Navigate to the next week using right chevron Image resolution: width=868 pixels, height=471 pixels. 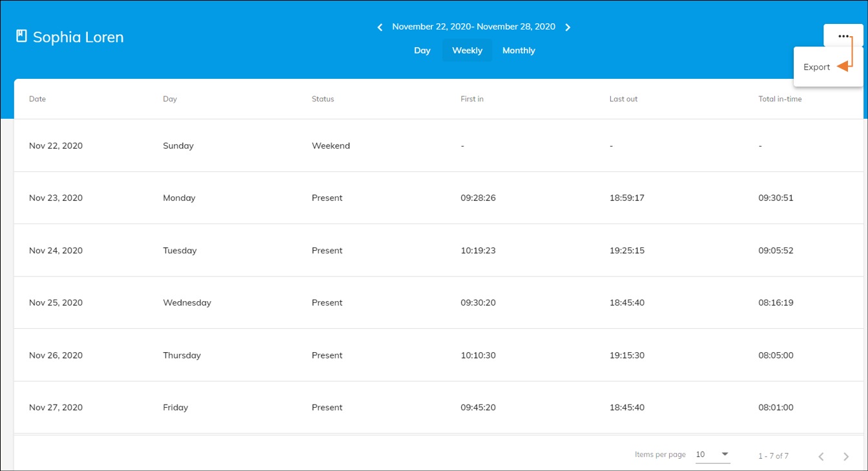coord(568,27)
